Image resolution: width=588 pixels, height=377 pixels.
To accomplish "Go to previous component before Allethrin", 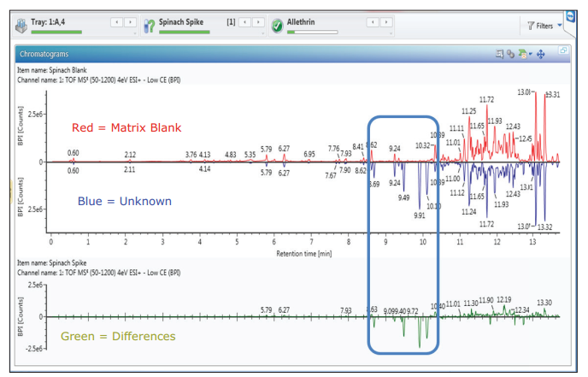I will [x=373, y=22].
